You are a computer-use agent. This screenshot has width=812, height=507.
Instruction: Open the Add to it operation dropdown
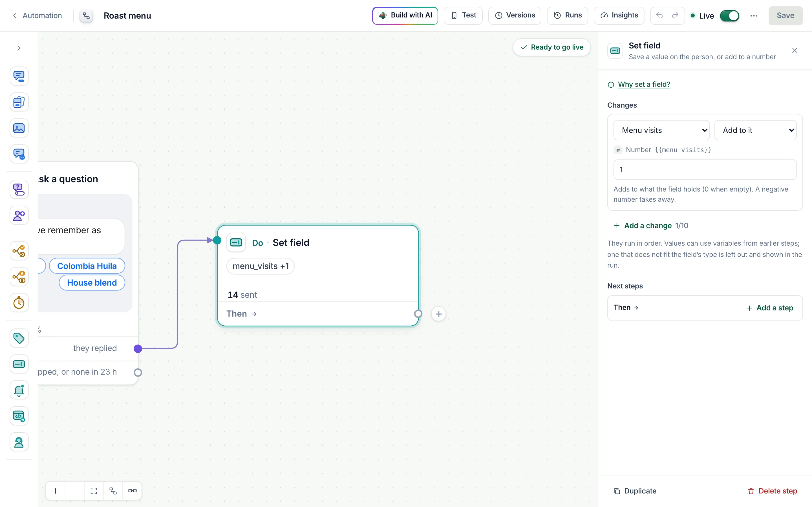click(755, 130)
